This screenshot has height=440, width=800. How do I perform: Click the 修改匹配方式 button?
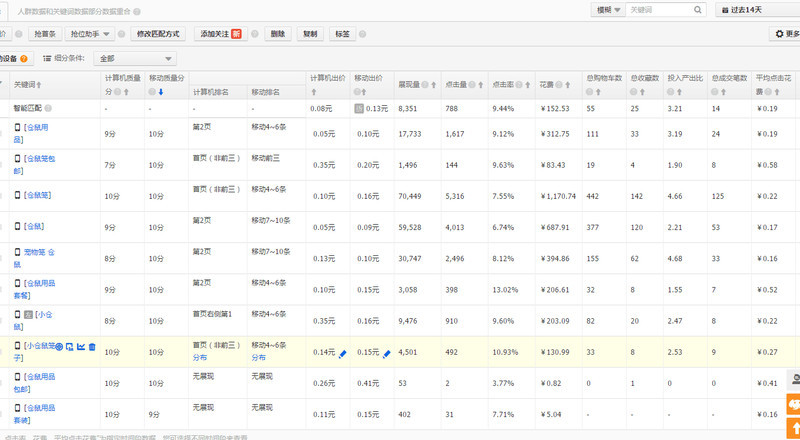158,34
